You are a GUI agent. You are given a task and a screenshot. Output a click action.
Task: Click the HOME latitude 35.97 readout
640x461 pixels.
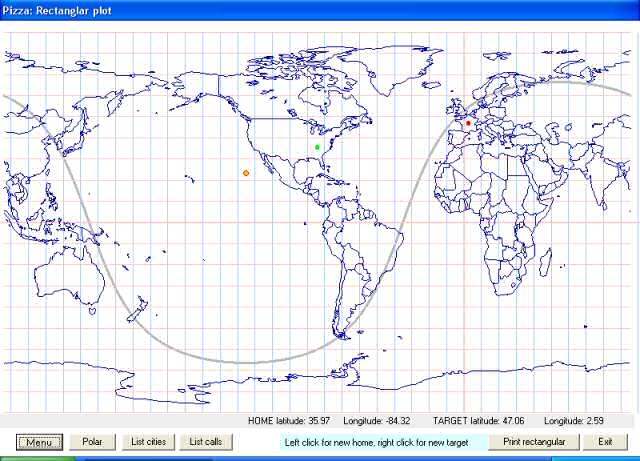pyautogui.click(x=289, y=421)
